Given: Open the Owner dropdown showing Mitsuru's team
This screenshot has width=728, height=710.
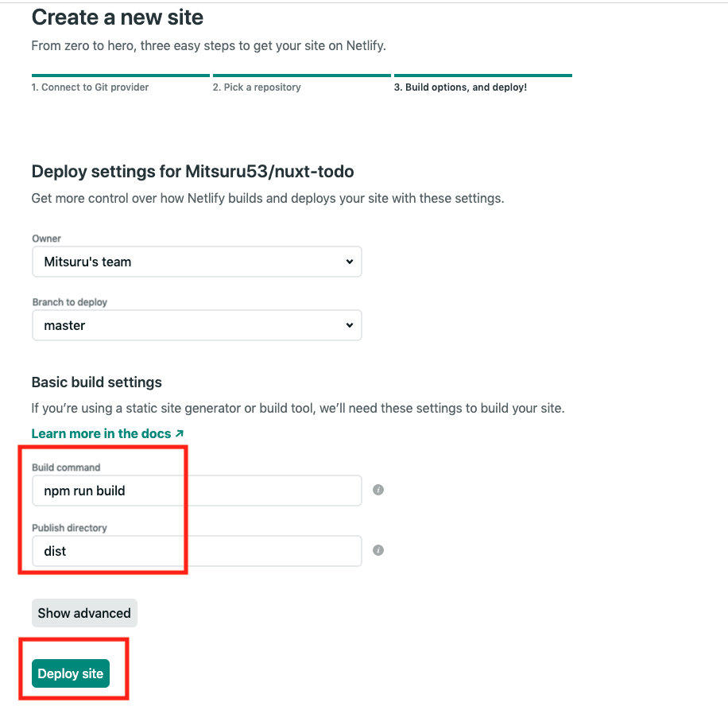Looking at the screenshot, I should tap(197, 262).
